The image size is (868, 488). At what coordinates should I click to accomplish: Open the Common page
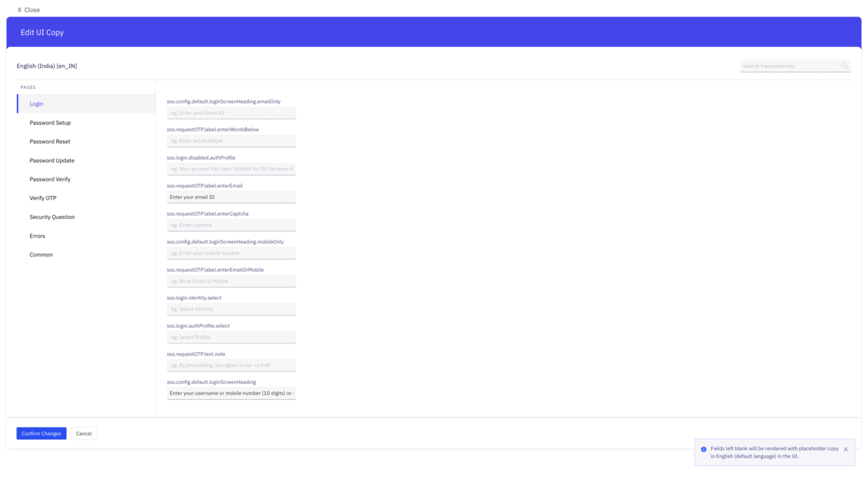pos(41,254)
